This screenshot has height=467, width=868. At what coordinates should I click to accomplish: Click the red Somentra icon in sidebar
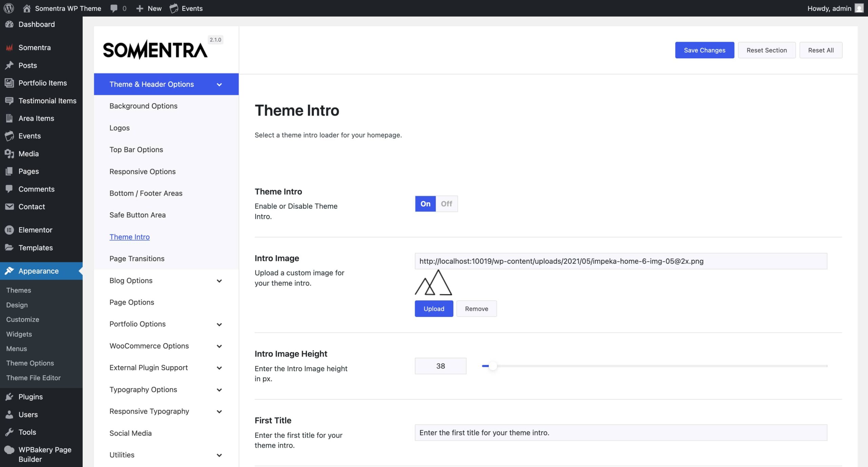pyautogui.click(x=9, y=48)
